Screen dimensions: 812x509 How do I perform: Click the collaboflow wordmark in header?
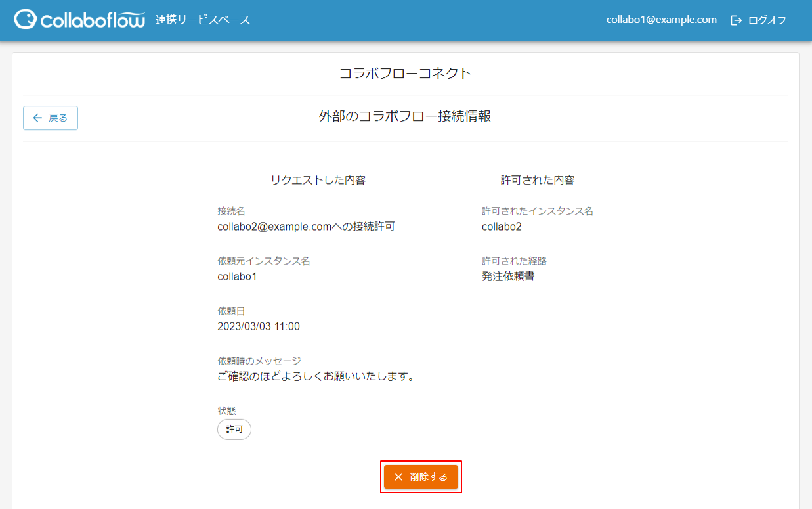point(93,20)
